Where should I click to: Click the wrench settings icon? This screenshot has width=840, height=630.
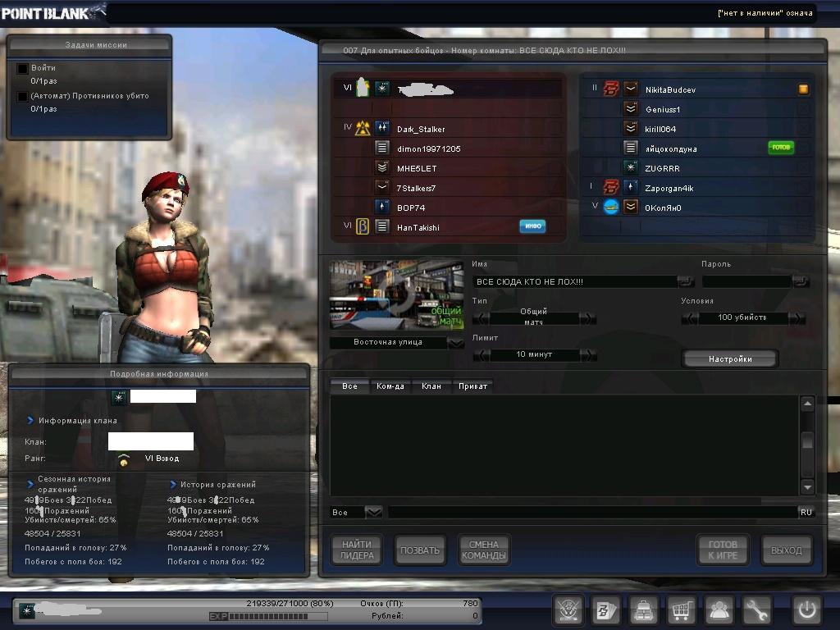click(x=757, y=610)
